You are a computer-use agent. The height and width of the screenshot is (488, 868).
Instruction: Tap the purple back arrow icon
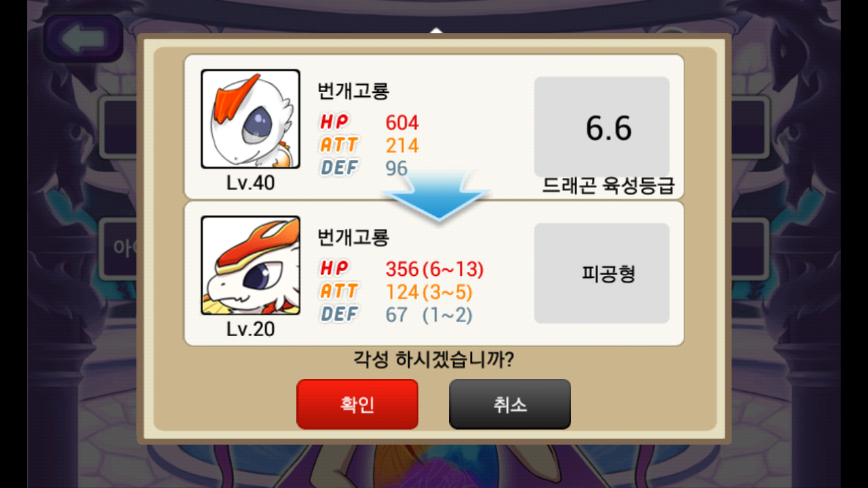coord(83,39)
